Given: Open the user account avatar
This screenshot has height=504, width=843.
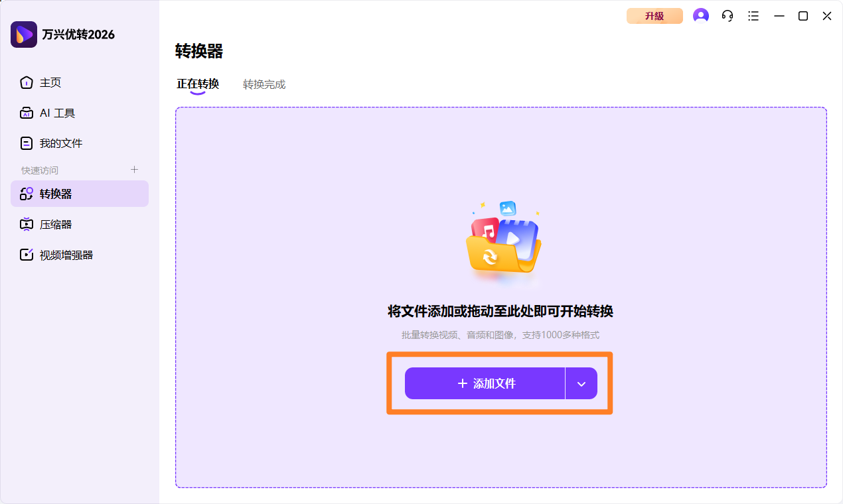Looking at the screenshot, I should pos(700,15).
